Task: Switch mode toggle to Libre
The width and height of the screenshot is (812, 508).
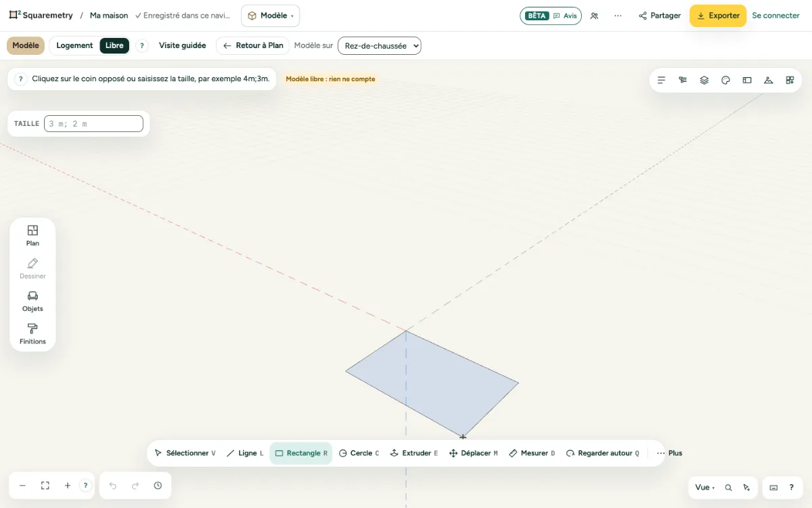Action: (114, 45)
